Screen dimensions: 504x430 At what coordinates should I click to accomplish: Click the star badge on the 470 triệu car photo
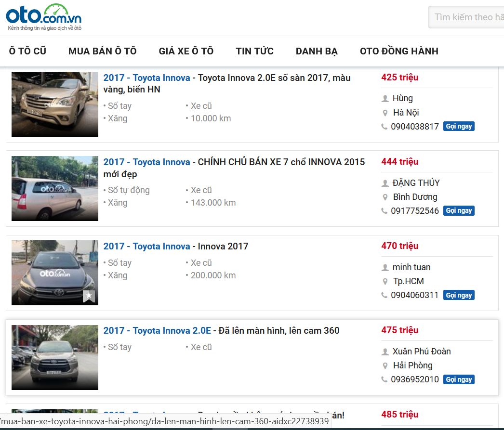click(89, 296)
